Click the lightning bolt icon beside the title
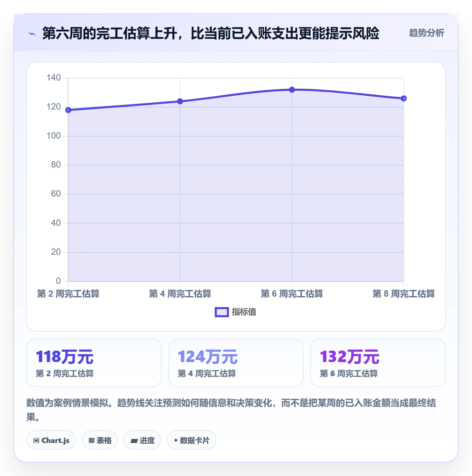This screenshot has height=476, width=472. click(32, 34)
